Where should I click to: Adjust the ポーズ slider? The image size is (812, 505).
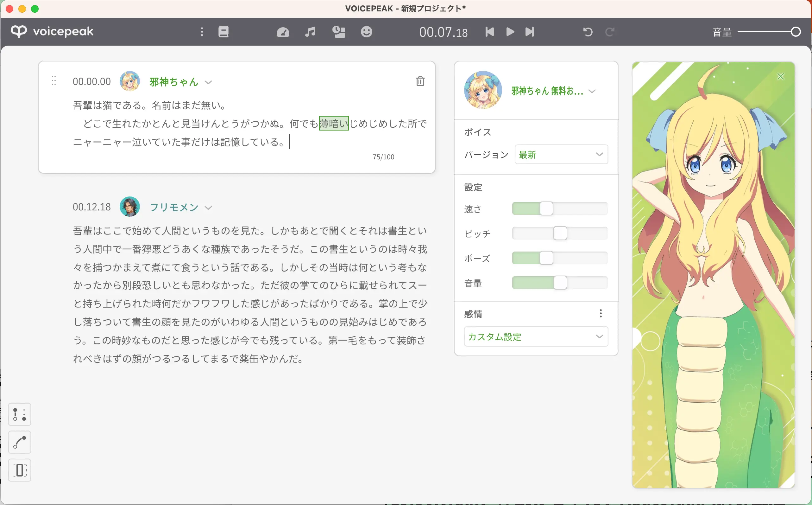[x=546, y=258]
